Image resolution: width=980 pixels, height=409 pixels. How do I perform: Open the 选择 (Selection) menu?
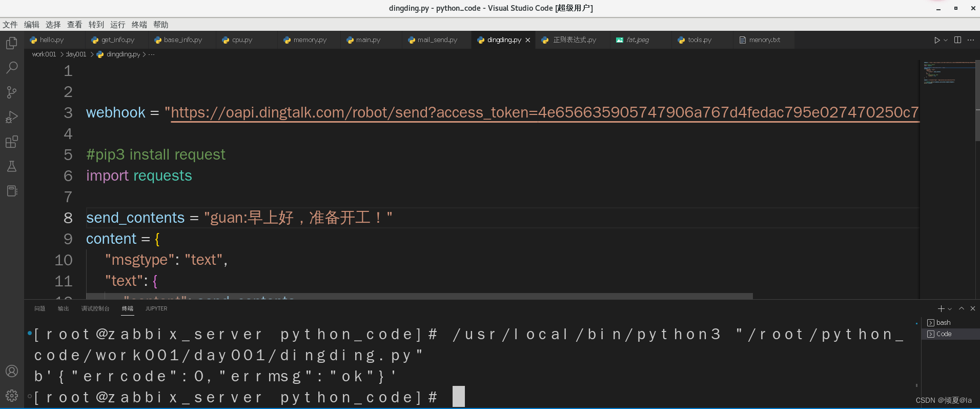point(53,25)
